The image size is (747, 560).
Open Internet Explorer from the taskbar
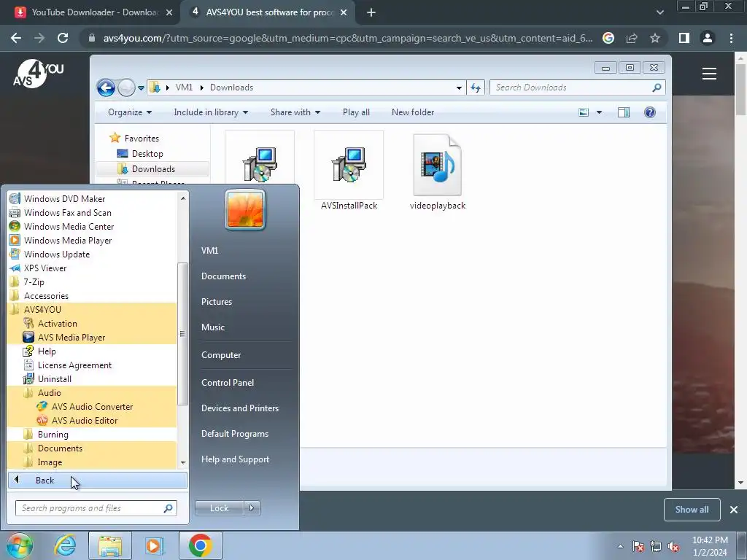point(65,545)
